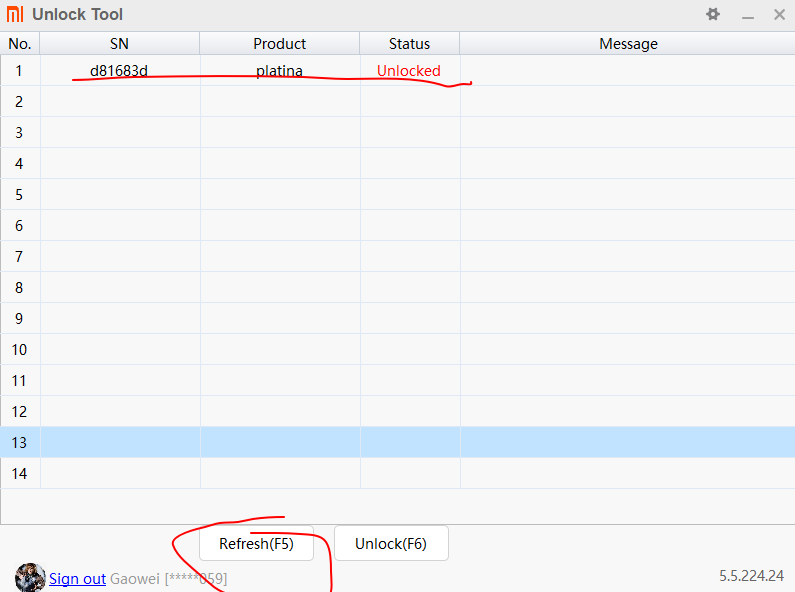Click the Unlocked status text

coord(409,70)
